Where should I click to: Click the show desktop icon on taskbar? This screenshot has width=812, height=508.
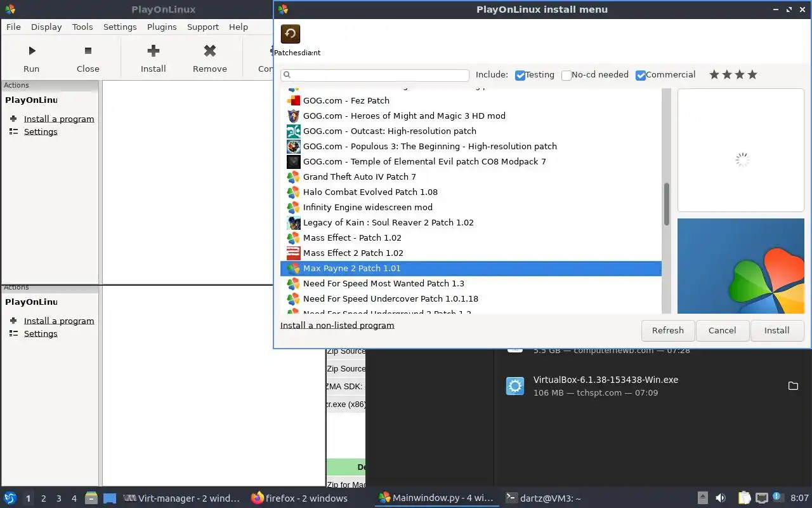coord(110,498)
